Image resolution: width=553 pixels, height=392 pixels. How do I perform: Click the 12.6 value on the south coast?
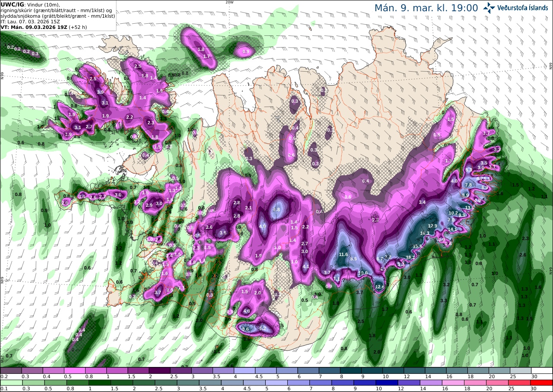click(380, 287)
